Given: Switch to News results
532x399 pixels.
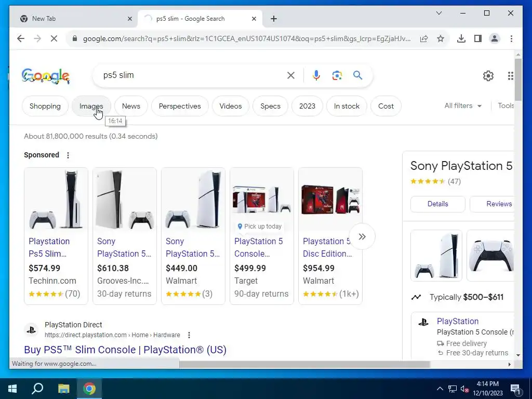Looking at the screenshot, I should click(x=131, y=106).
